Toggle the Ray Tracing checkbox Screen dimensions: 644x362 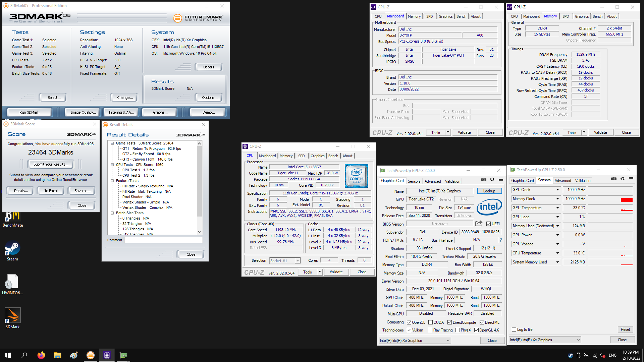[430, 330]
